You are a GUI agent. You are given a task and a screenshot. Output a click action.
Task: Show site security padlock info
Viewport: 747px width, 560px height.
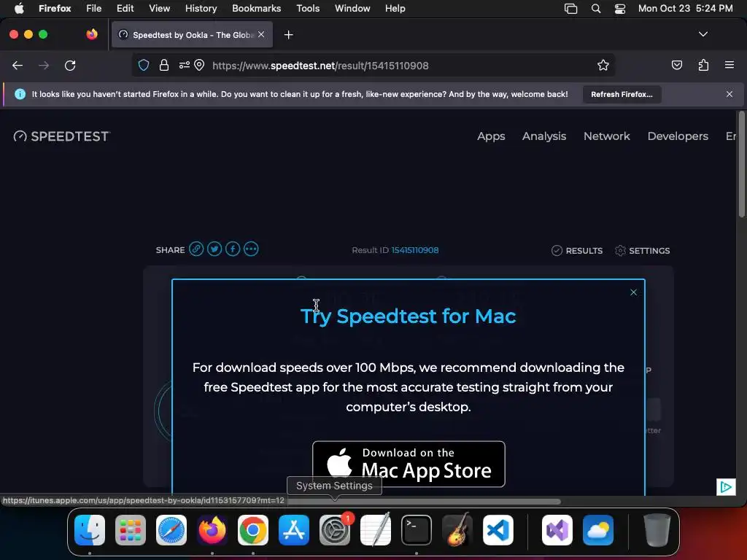pos(164,65)
